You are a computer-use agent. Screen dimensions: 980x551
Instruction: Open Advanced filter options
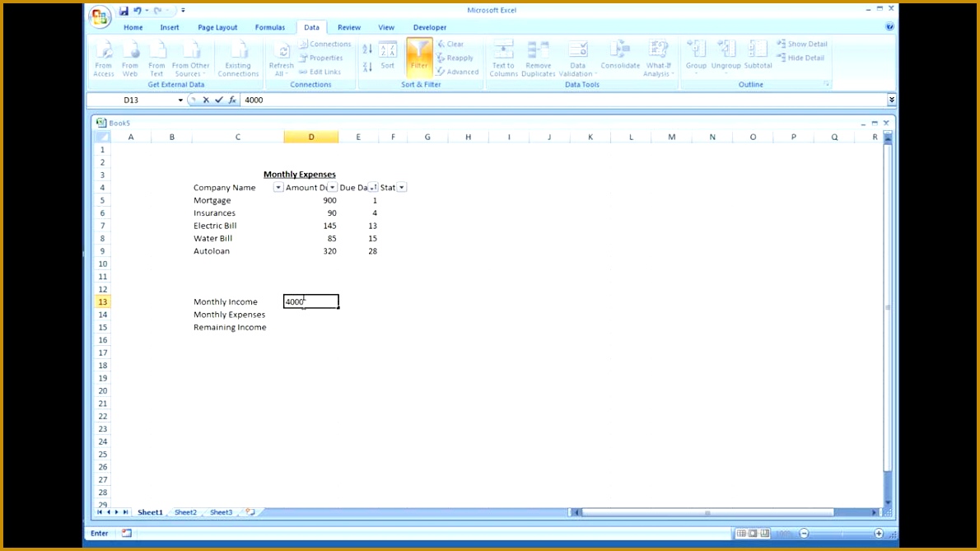(458, 72)
